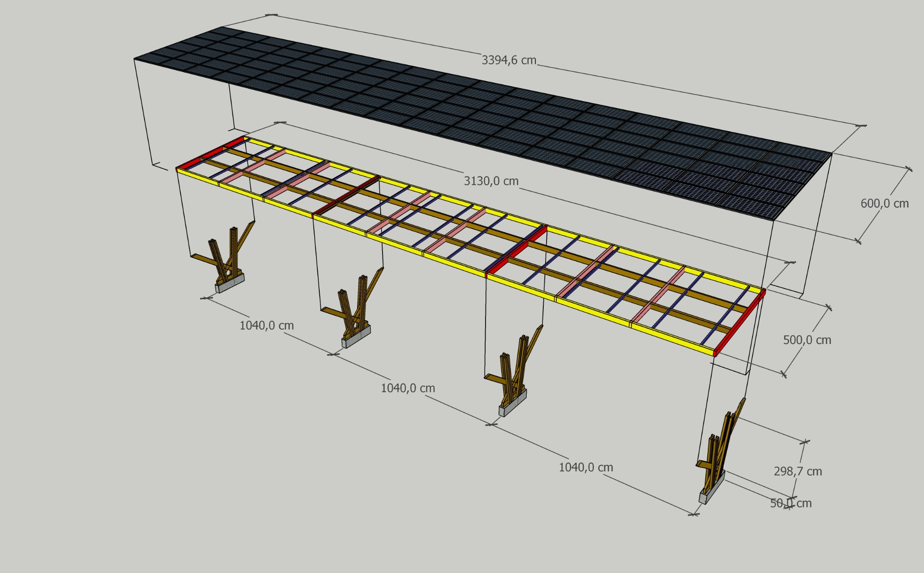Click the leftmost 1040,0 cm dimension label

click(267, 326)
